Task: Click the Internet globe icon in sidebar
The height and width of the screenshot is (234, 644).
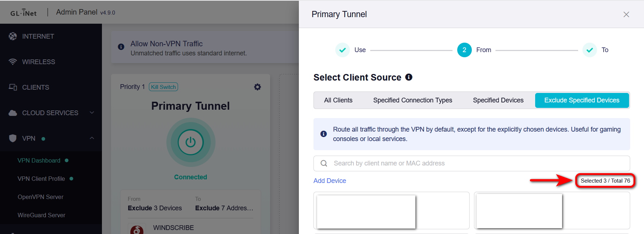Action: point(13,36)
